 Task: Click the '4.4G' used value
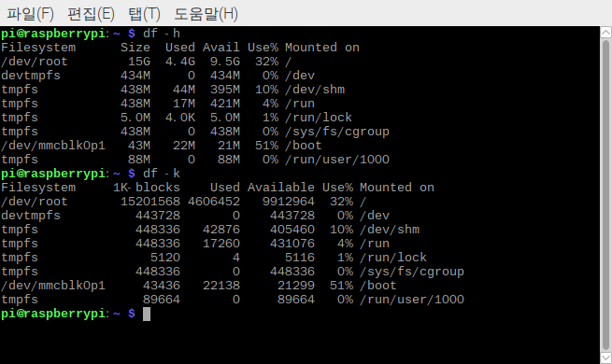(180, 62)
